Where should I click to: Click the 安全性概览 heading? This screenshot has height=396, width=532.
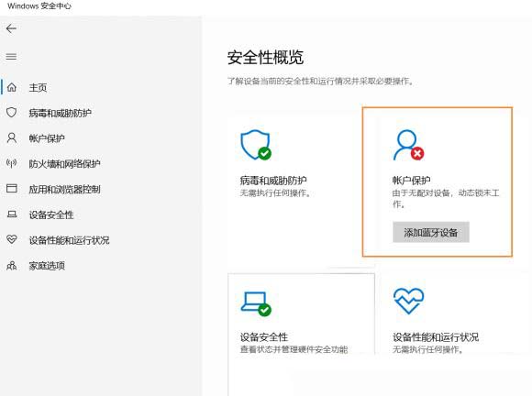click(x=265, y=58)
